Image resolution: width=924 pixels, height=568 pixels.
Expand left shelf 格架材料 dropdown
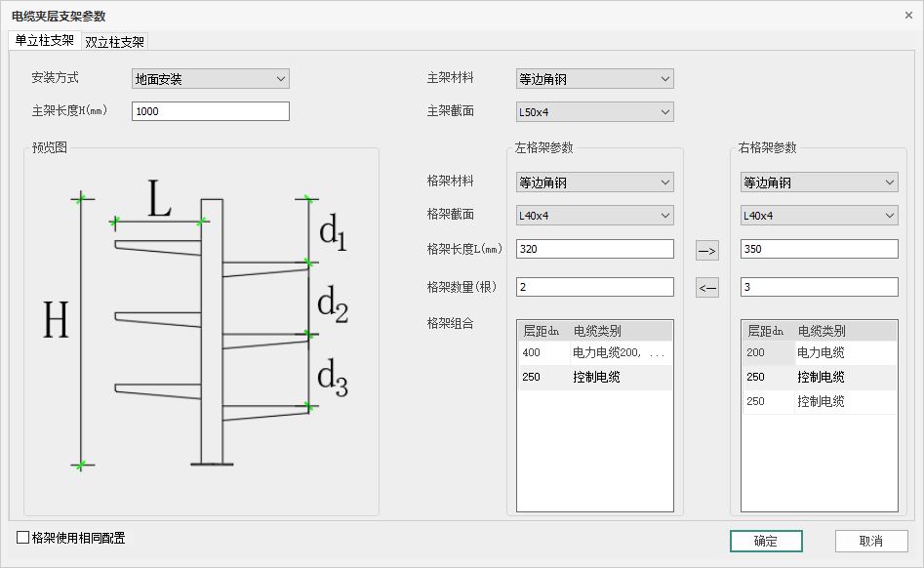(594, 183)
